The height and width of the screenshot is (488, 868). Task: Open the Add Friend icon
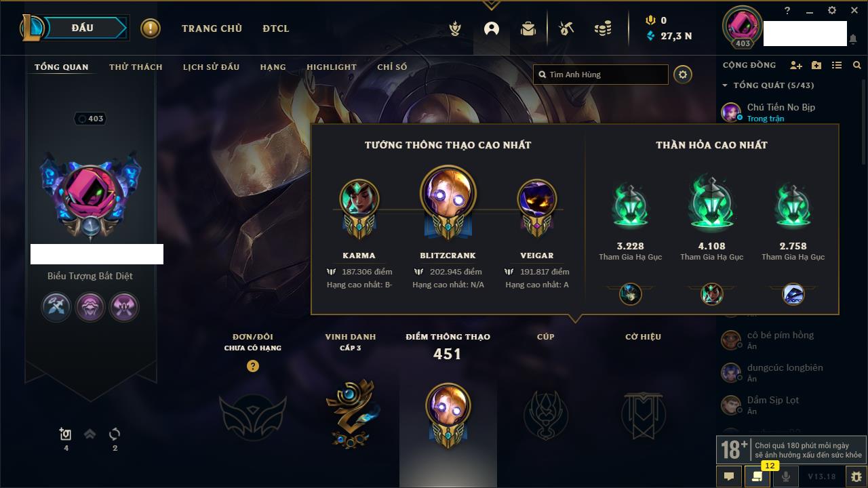coord(796,65)
